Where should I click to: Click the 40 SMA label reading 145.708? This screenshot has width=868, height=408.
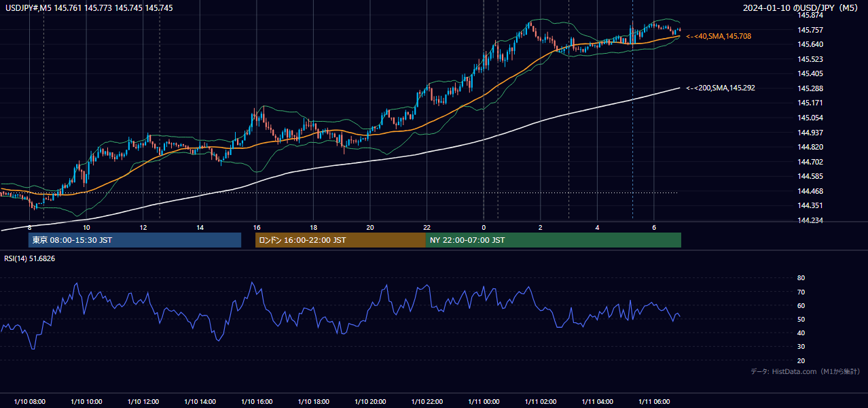[719, 36]
